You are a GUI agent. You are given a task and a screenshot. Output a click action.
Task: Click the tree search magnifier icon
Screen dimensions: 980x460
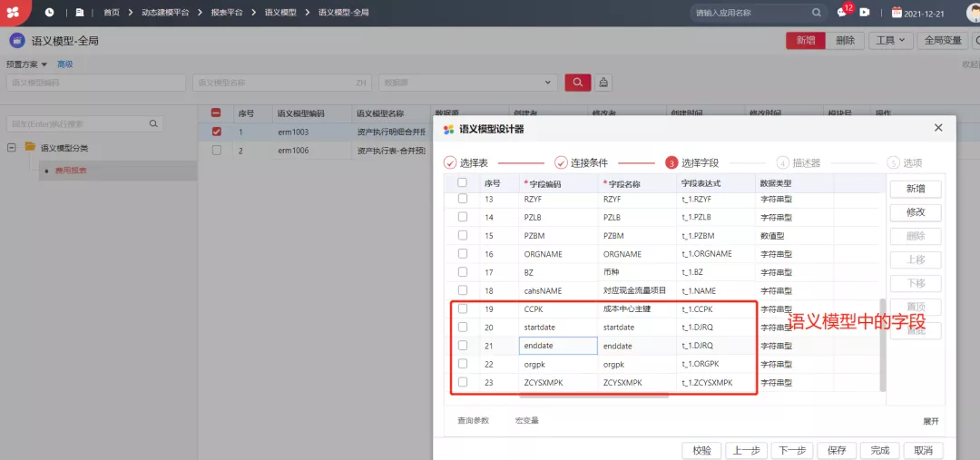tap(153, 123)
